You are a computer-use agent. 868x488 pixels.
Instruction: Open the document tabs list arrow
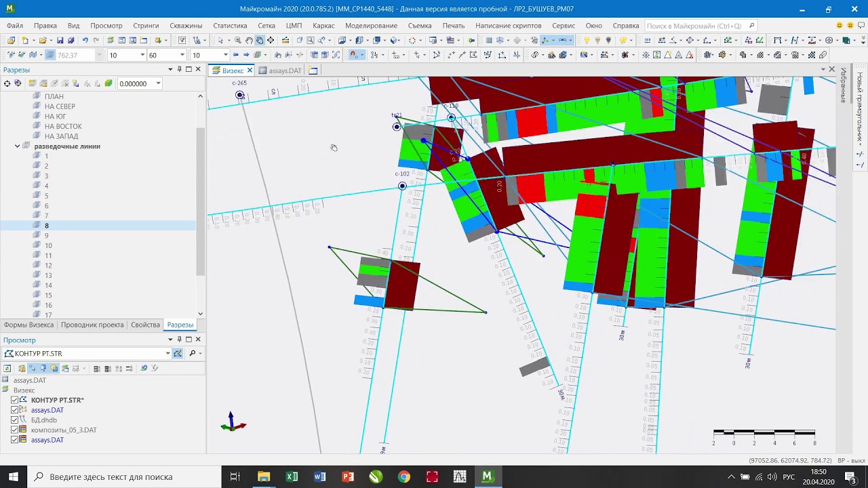[x=822, y=70]
